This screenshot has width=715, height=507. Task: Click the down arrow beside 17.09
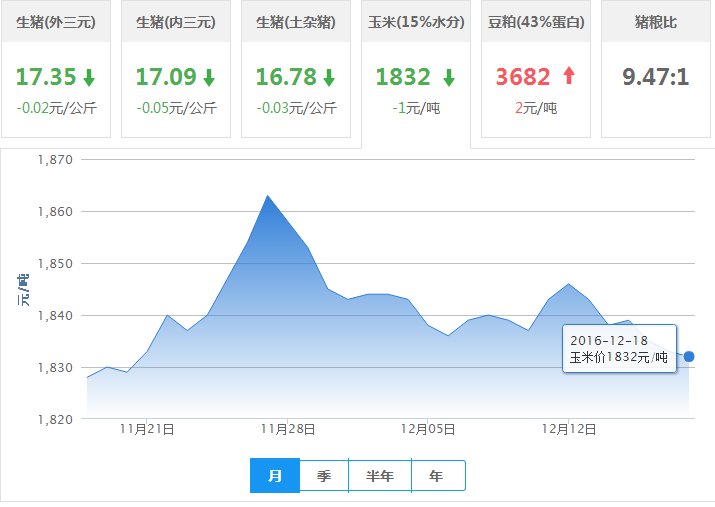pyautogui.click(x=209, y=77)
